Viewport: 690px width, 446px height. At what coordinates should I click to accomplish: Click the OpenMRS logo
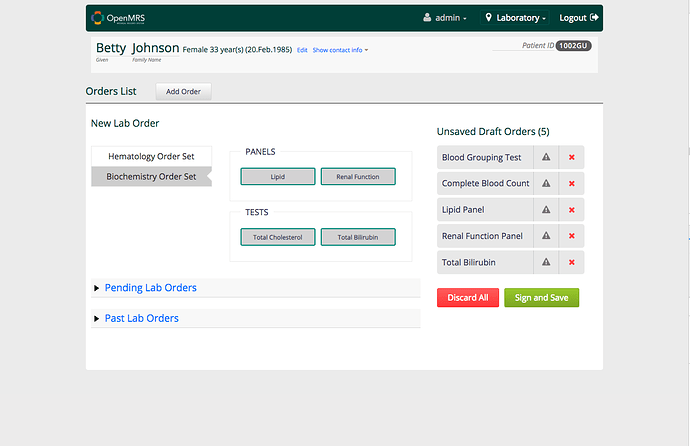[x=118, y=18]
